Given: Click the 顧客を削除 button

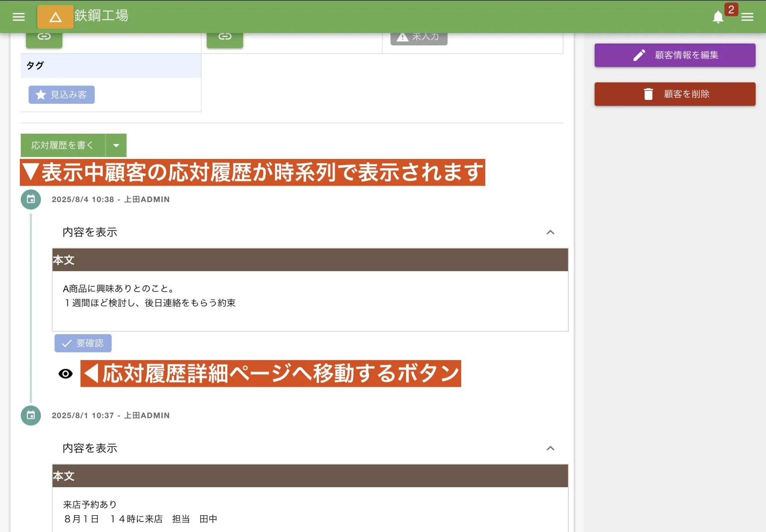Looking at the screenshot, I should click(x=675, y=93).
